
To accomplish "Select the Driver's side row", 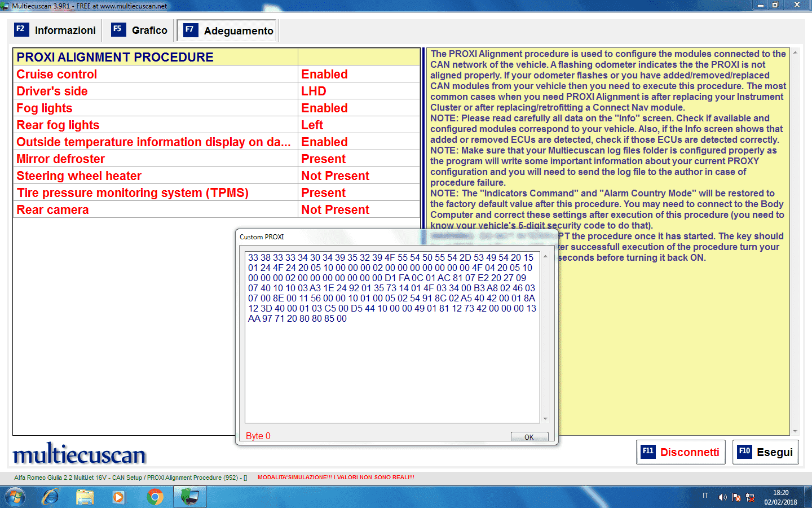I will click(217, 91).
